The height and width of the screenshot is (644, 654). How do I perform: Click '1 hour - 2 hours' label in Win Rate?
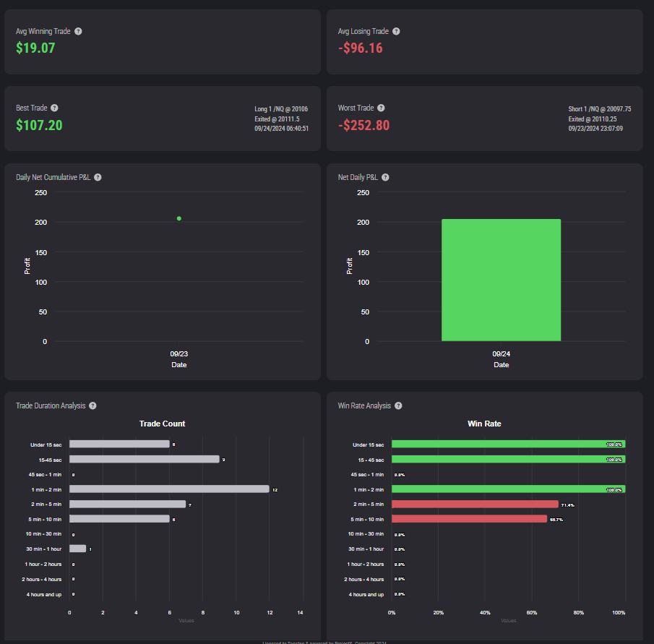[366, 564]
